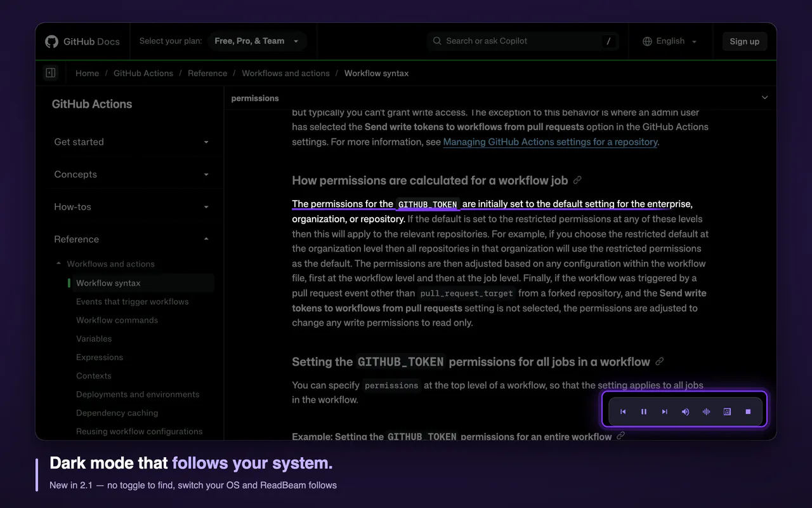The width and height of the screenshot is (812, 508).
Task: Focus the 'Search or ask Copilot' field
Action: (523, 41)
